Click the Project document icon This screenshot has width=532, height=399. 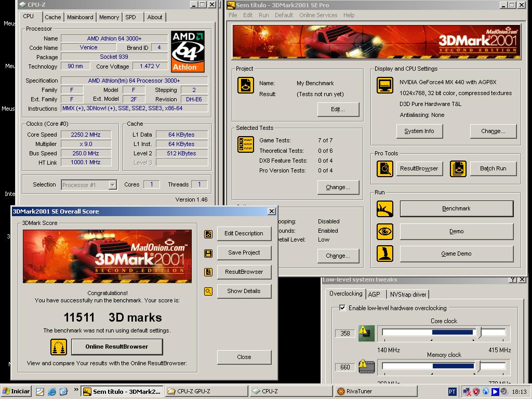click(246, 85)
